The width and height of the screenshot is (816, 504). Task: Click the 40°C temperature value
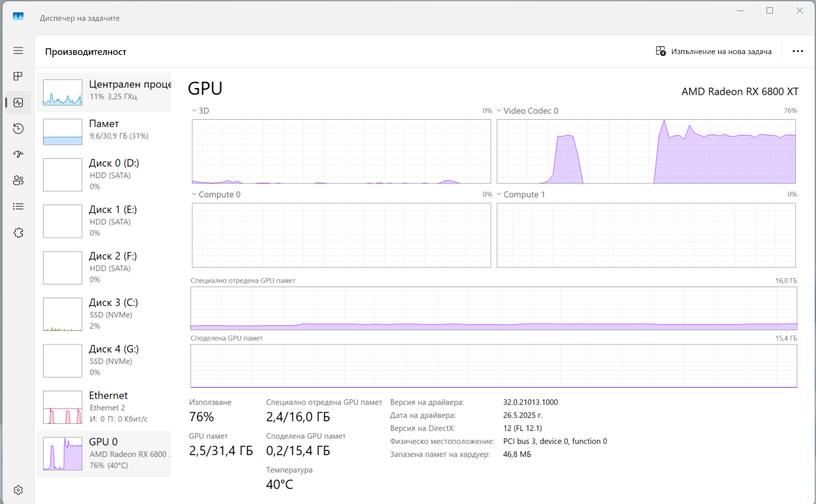pos(280,484)
